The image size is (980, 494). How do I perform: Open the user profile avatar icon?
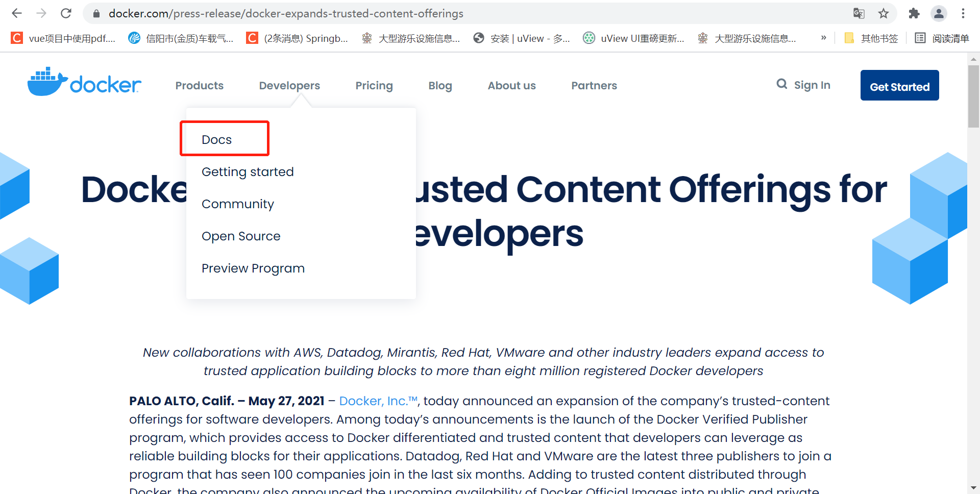pyautogui.click(x=939, y=13)
